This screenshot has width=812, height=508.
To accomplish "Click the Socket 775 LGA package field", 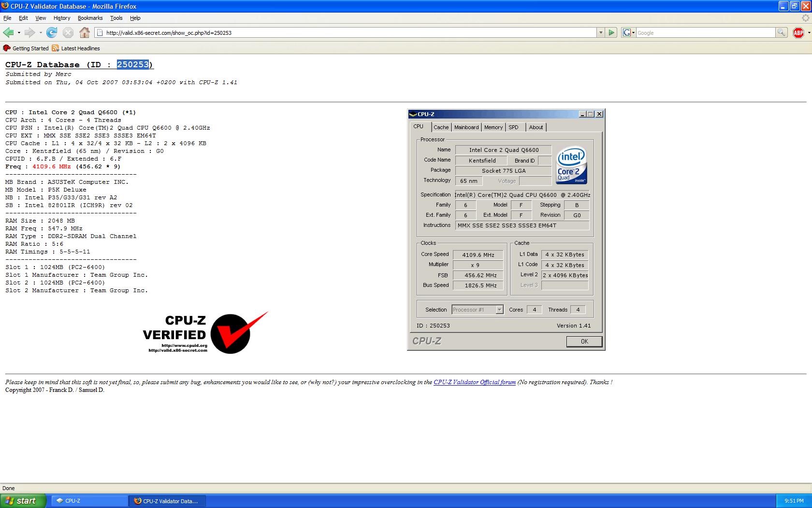I will tap(503, 171).
